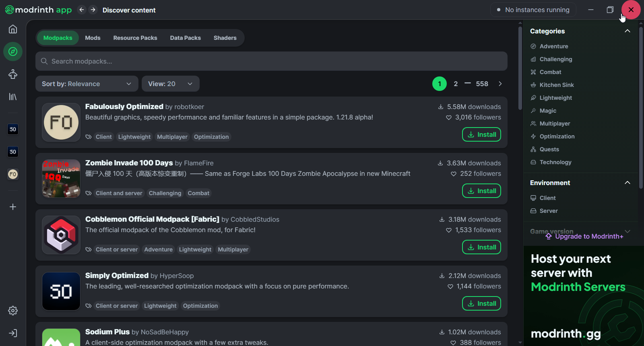Open the Sodium Plus title link
Screen dimensions: 644x346
click(x=107, y=332)
